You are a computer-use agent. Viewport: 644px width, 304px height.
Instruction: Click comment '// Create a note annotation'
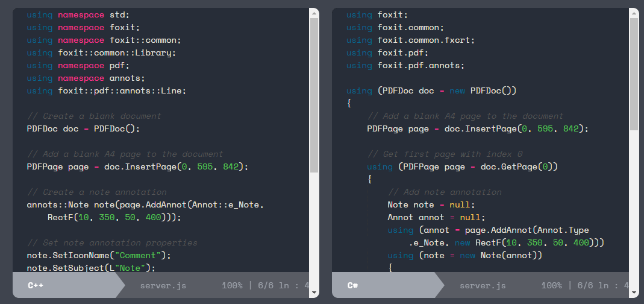click(x=96, y=192)
